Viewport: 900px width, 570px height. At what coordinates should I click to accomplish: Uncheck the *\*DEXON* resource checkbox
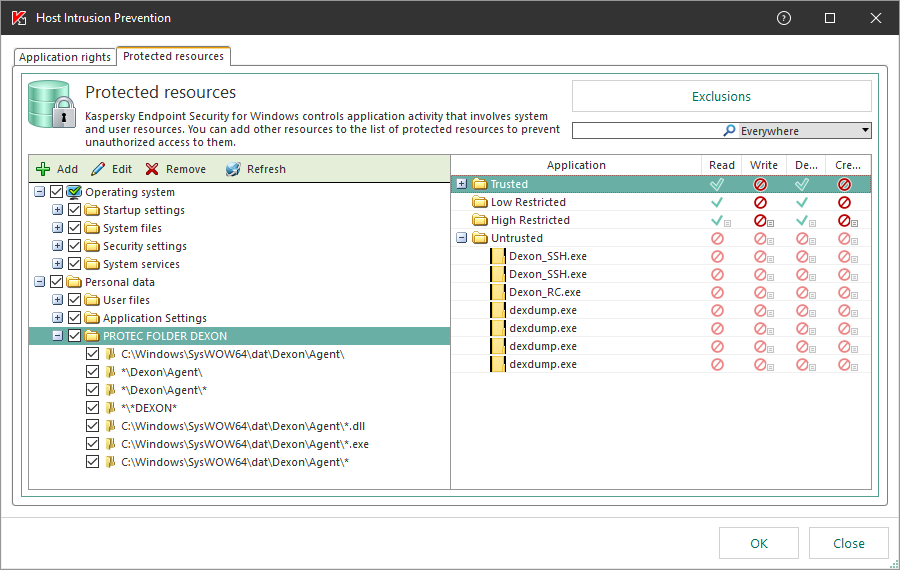[93, 408]
